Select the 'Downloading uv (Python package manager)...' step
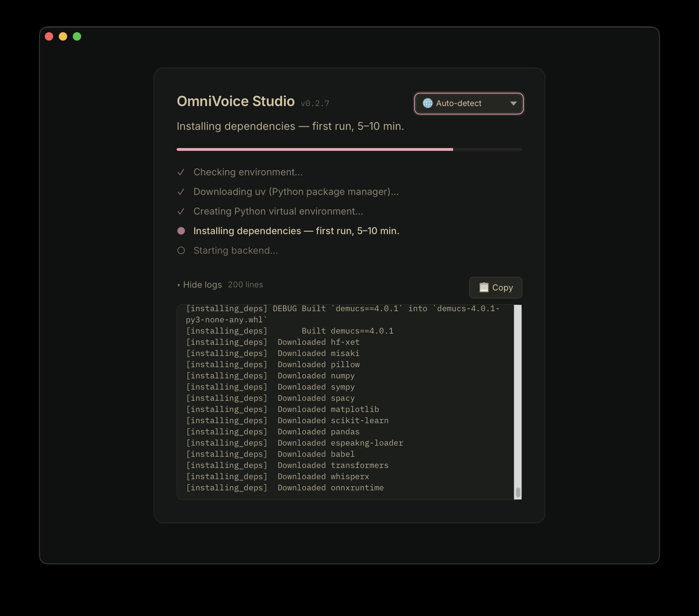The image size is (699, 616). point(296,192)
